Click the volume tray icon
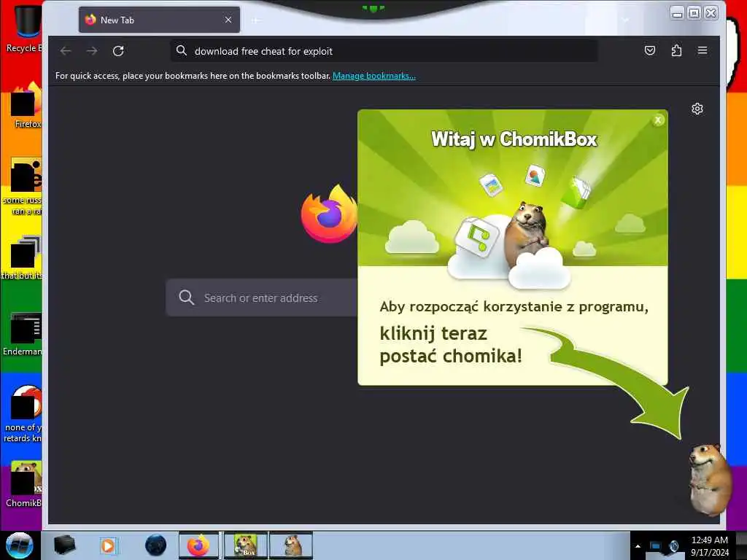747x560 pixels. point(673,546)
